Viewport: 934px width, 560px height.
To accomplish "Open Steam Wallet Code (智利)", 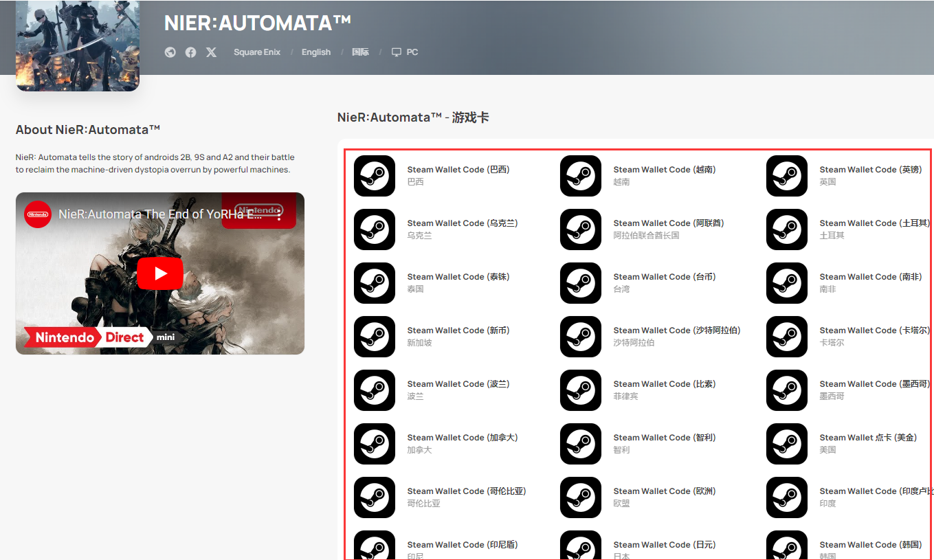I will coord(665,438).
